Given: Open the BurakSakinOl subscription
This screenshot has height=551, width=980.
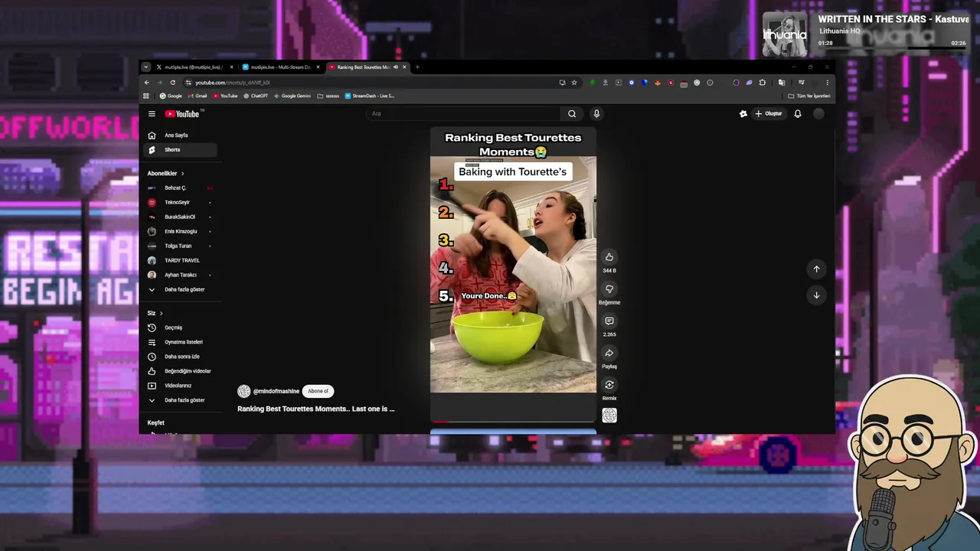Looking at the screenshot, I should point(181,217).
